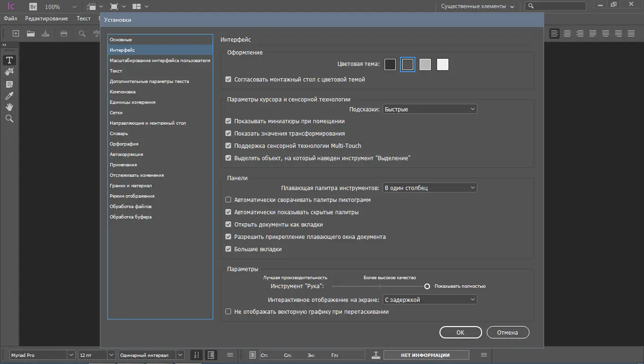Enable Не отображать векторную графику при перетаскивании
Viewport: 644px width, 364px height.
click(x=228, y=312)
